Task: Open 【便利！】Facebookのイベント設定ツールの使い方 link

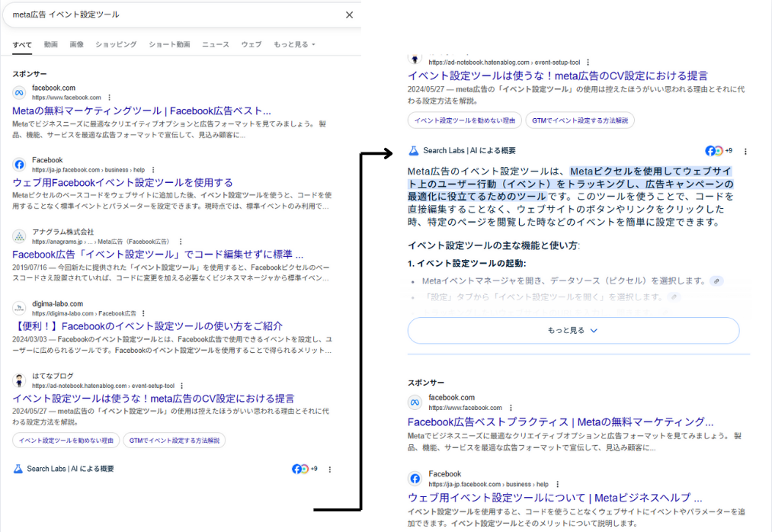Action: point(147,326)
